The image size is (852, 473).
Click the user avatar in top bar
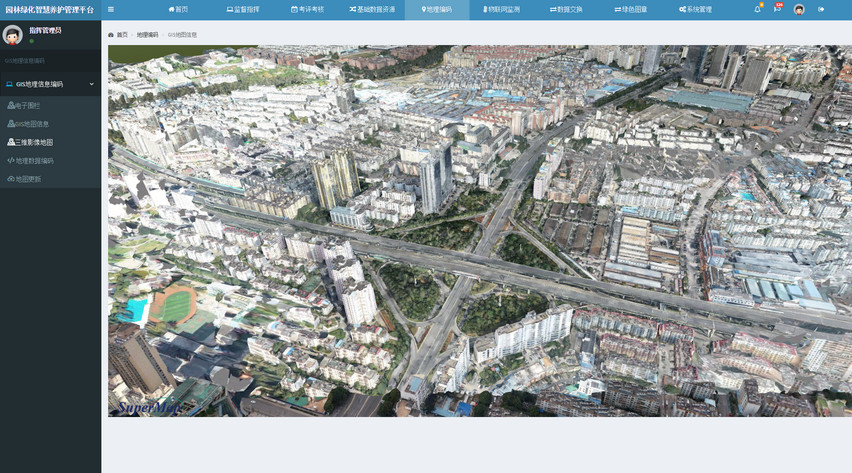pos(799,9)
